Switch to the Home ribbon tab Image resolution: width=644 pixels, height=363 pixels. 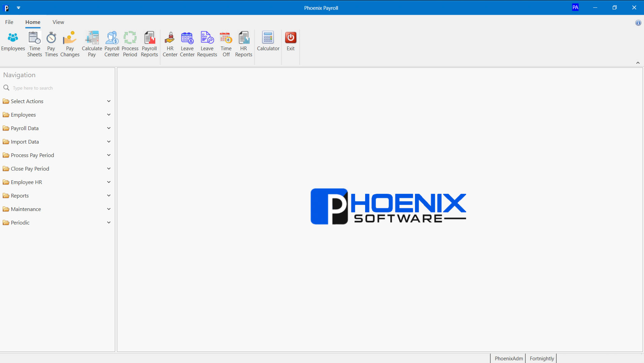coord(33,22)
